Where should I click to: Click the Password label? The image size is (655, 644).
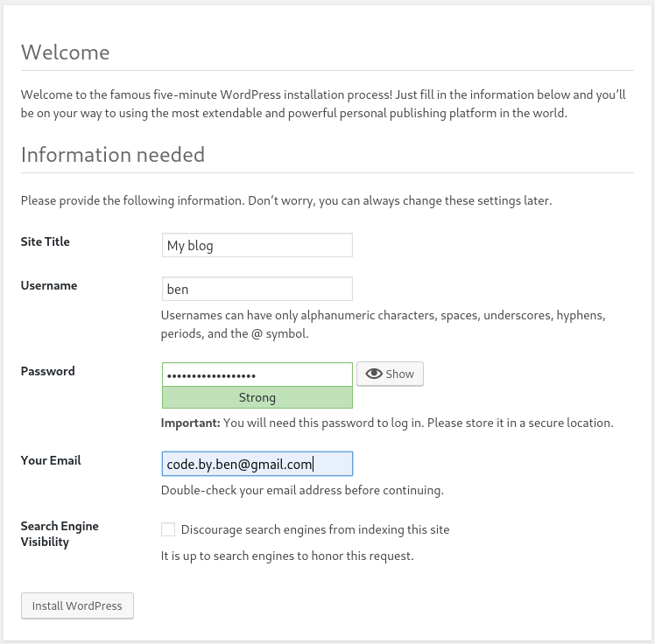pos(47,371)
